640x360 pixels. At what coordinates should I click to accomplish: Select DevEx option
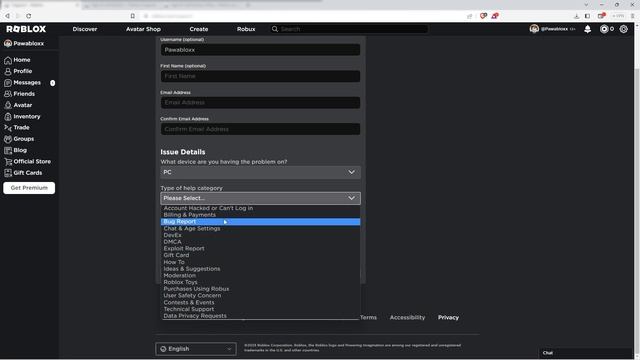click(260, 235)
